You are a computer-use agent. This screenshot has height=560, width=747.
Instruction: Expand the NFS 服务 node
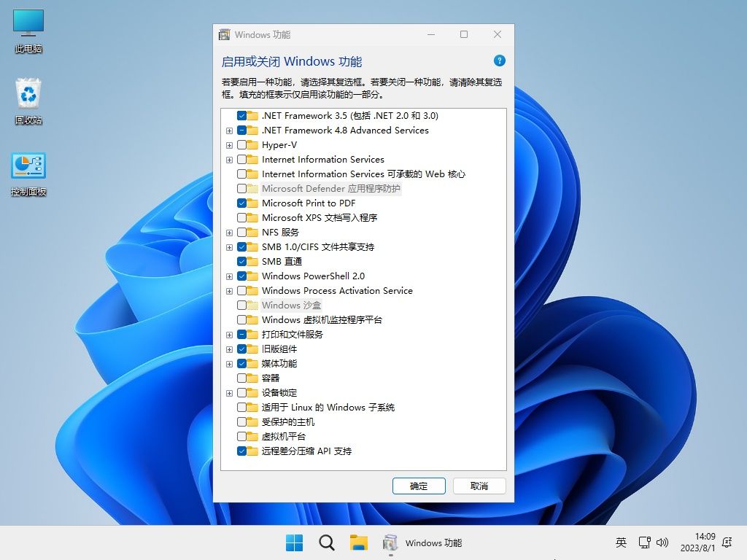coord(229,233)
